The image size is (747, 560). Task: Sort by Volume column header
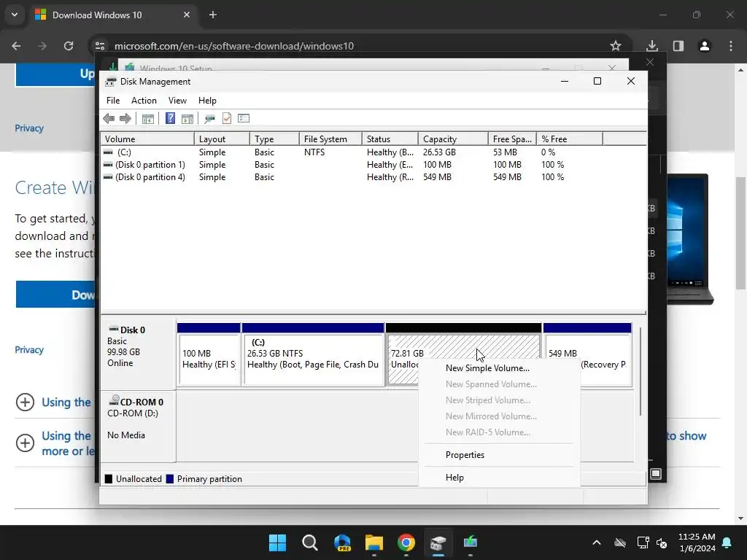pyautogui.click(x=147, y=139)
